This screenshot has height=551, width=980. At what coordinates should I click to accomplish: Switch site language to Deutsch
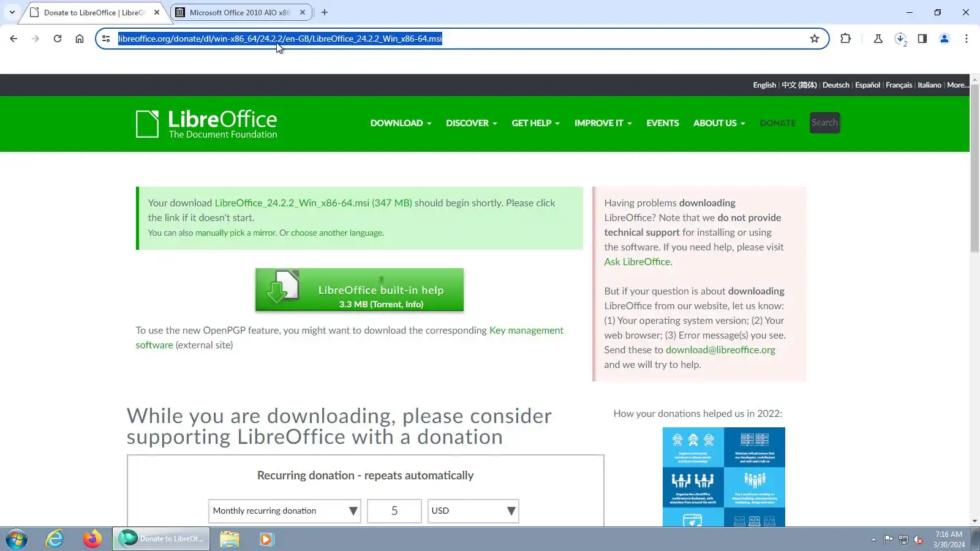(835, 85)
